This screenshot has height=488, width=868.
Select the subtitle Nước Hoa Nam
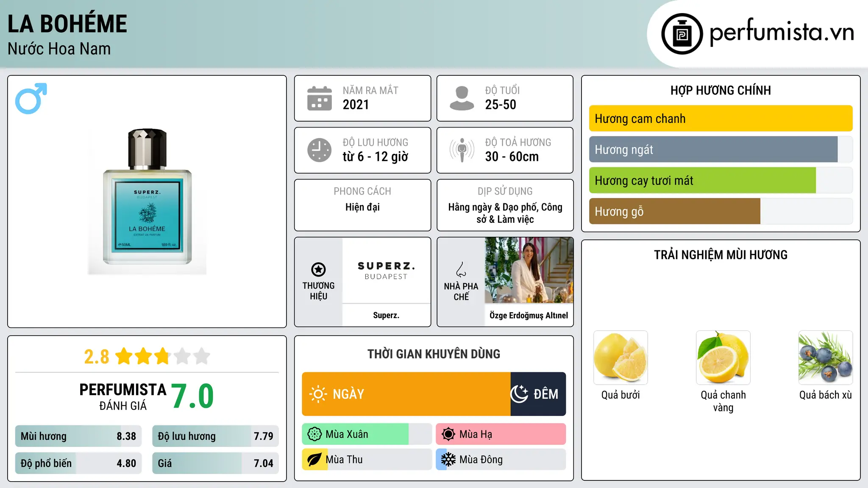(59, 49)
